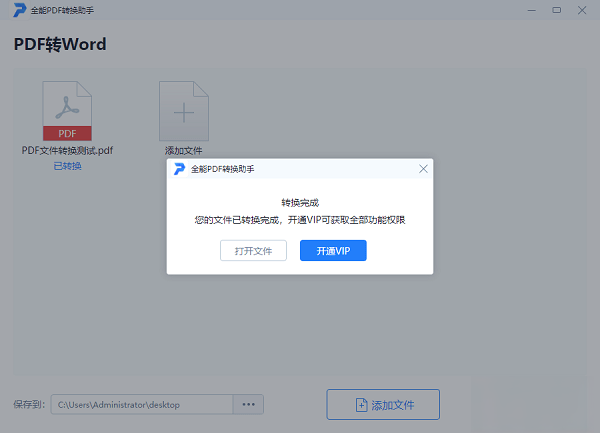Select the PDF文件转换测试.pdf file thumbnail

[x=67, y=111]
